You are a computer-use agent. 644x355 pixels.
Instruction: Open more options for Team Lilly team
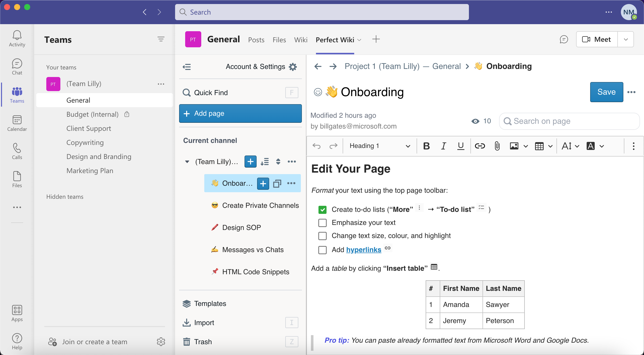tap(161, 84)
